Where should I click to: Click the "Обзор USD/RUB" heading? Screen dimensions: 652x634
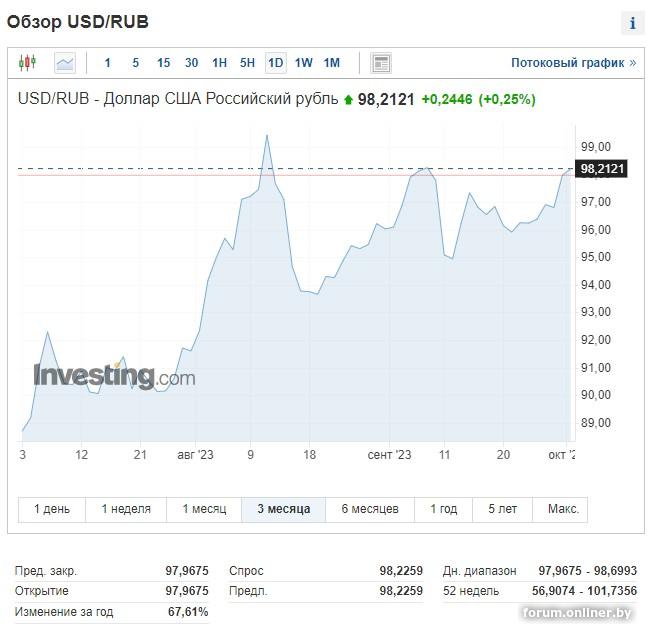[78, 22]
